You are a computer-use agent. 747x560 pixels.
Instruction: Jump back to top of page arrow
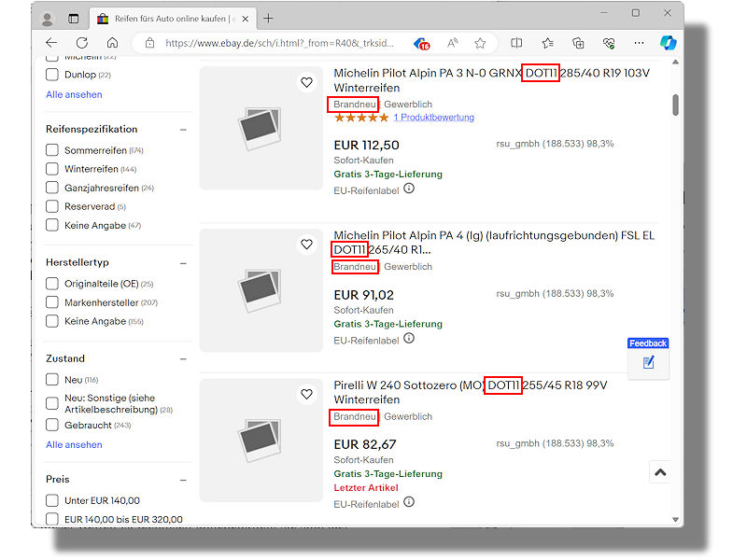tap(660, 472)
